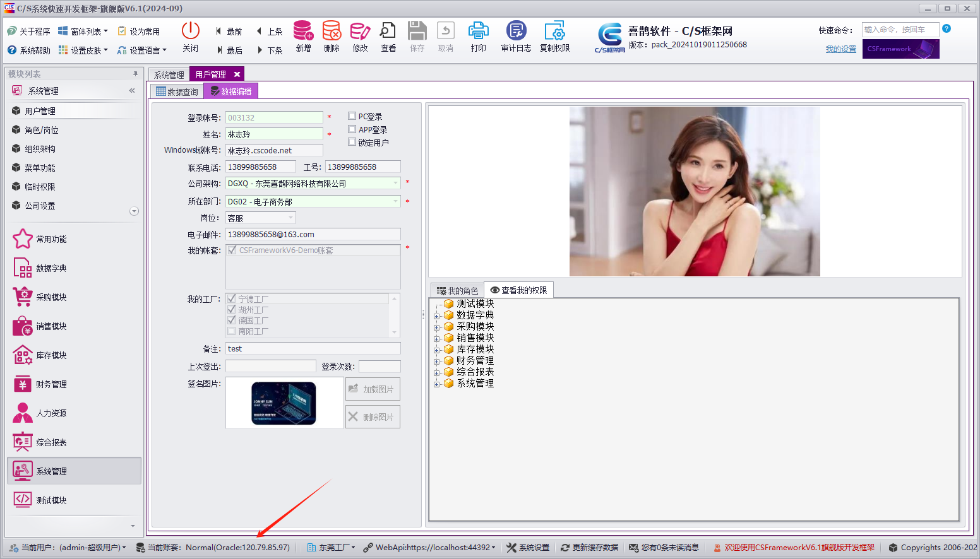Open the 岗位 dropdown
This screenshot has width=980, height=559.
click(290, 218)
